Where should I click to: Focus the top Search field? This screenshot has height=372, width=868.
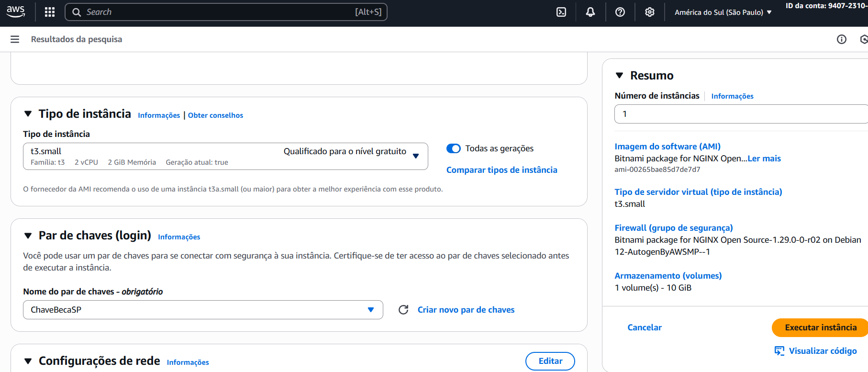point(226,12)
